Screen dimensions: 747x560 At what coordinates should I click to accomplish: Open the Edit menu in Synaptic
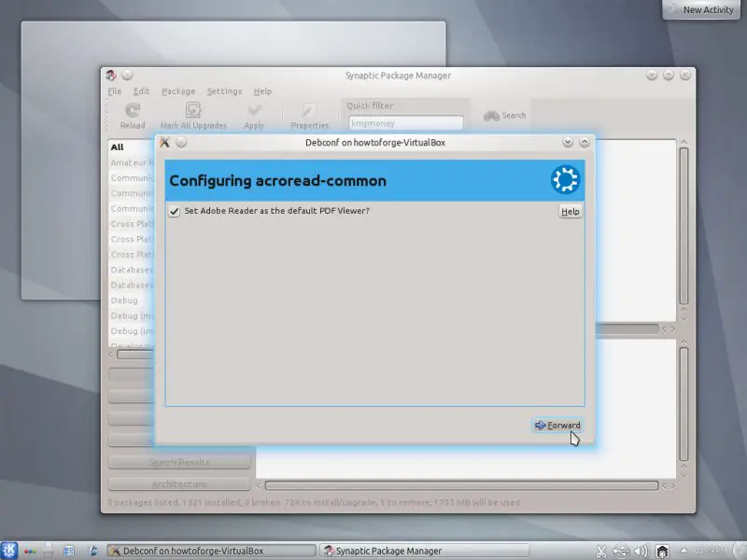point(142,91)
